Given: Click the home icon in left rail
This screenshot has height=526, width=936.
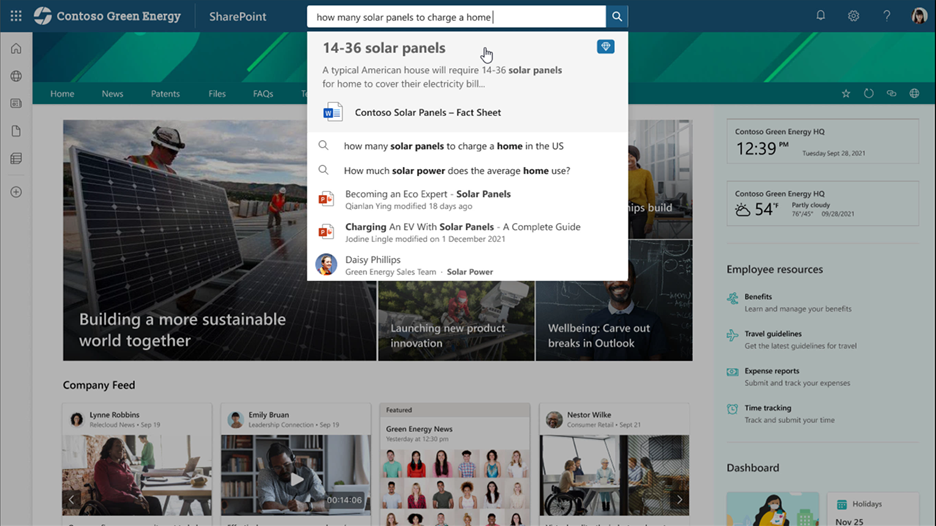Looking at the screenshot, I should (x=16, y=49).
